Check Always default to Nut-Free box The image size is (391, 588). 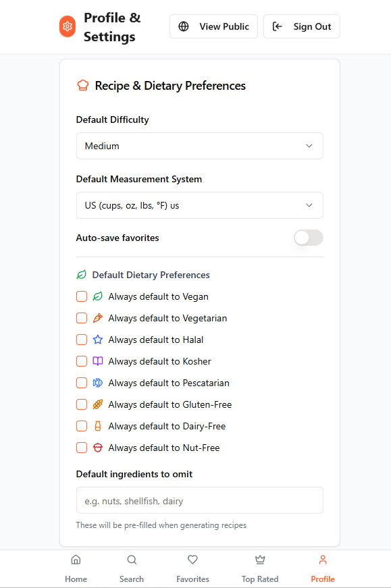pos(82,448)
